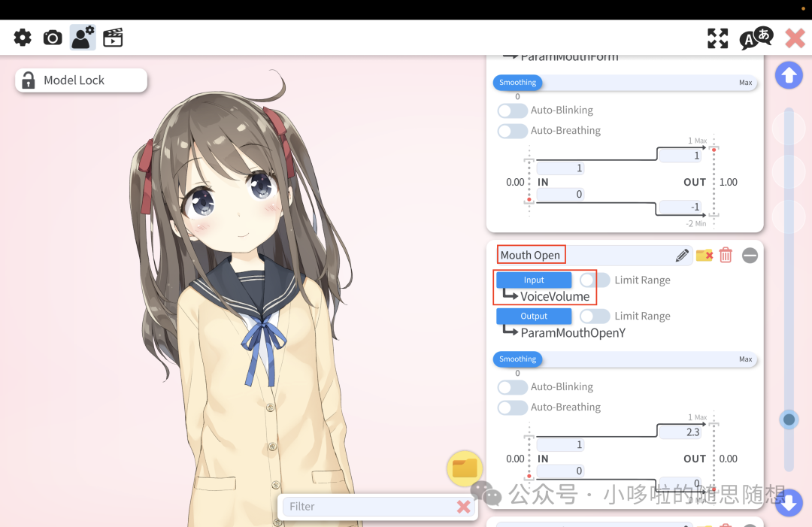Click the fullscreen expand arrows icon
Screen dimensions: 812x527
point(718,38)
